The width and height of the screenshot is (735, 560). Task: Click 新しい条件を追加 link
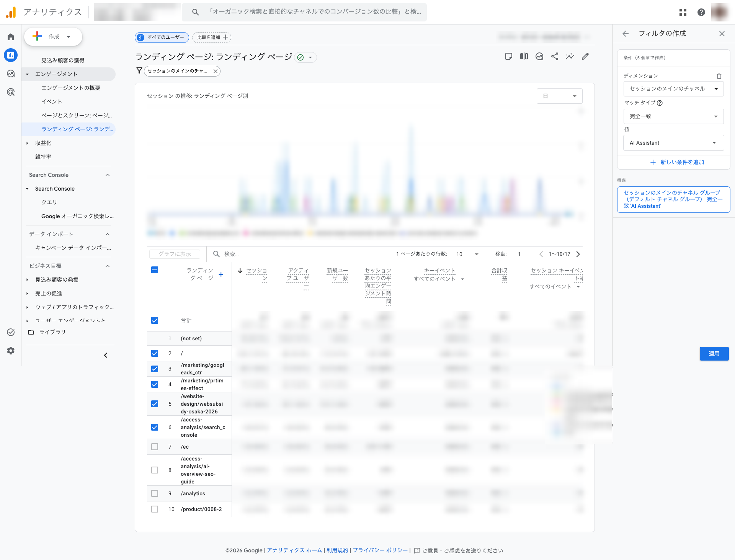(x=677, y=162)
